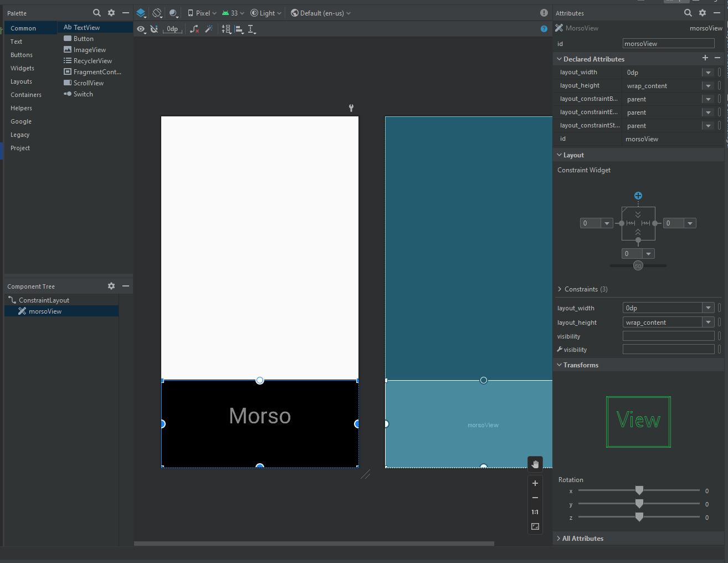This screenshot has height=563, width=728.
Task: Collapse the Layout section
Action: click(560, 155)
